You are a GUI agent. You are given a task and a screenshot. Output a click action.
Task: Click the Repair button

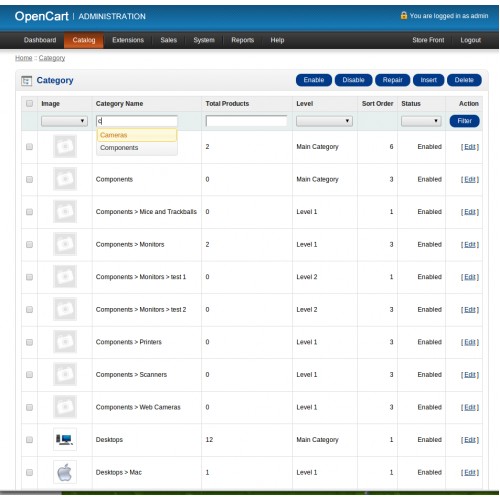(392, 80)
